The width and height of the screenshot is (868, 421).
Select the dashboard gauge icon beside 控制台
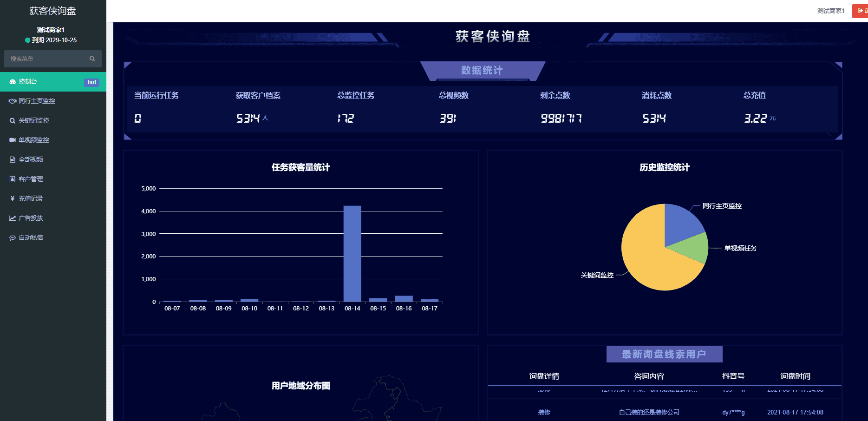tap(12, 81)
